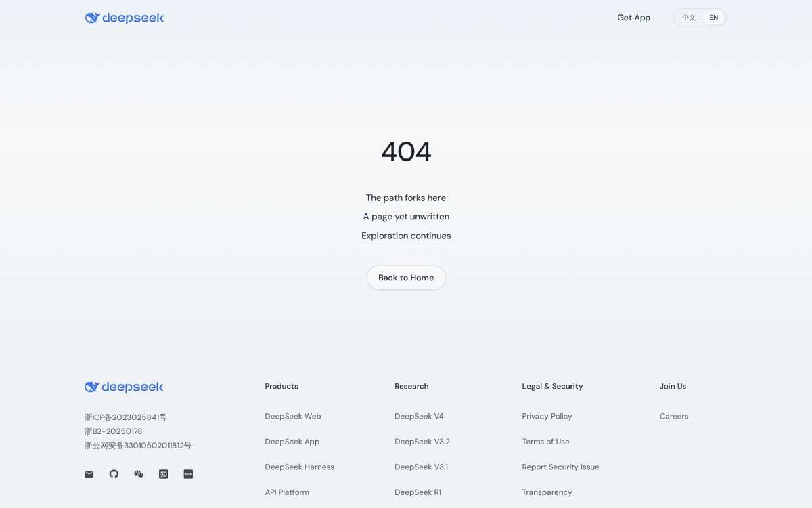Click the 浙ICP备2023025841号 registration link
The image size is (812, 508).
click(125, 417)
